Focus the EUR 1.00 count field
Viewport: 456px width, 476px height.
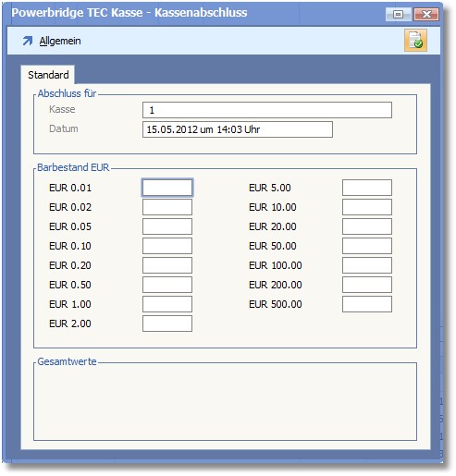(x=167, y=304)
